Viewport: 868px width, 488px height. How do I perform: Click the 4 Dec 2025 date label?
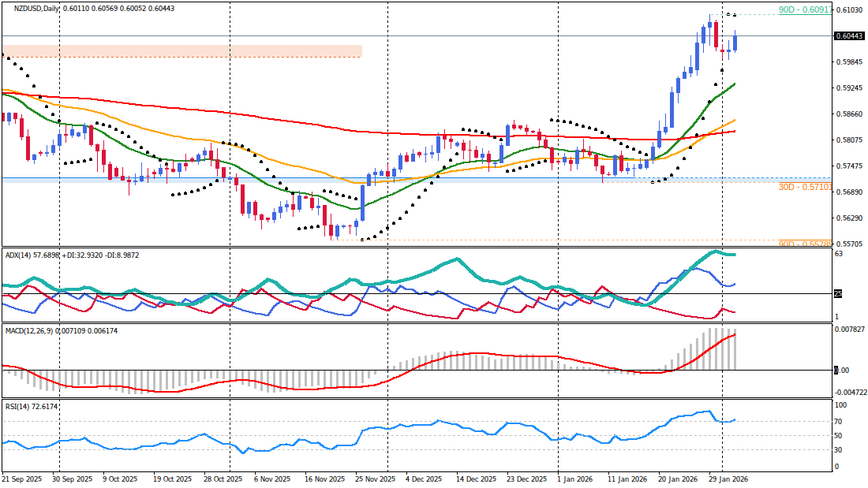click(424, 479)
